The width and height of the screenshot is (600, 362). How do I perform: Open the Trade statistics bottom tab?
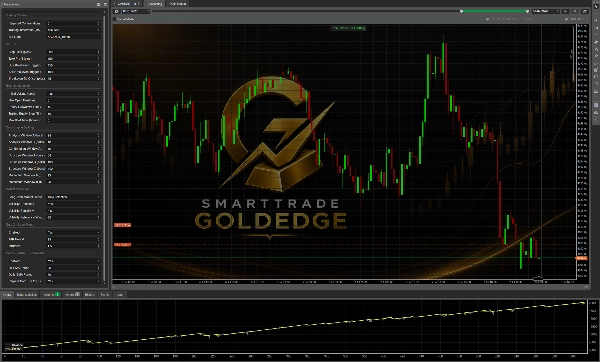[27, 294]
